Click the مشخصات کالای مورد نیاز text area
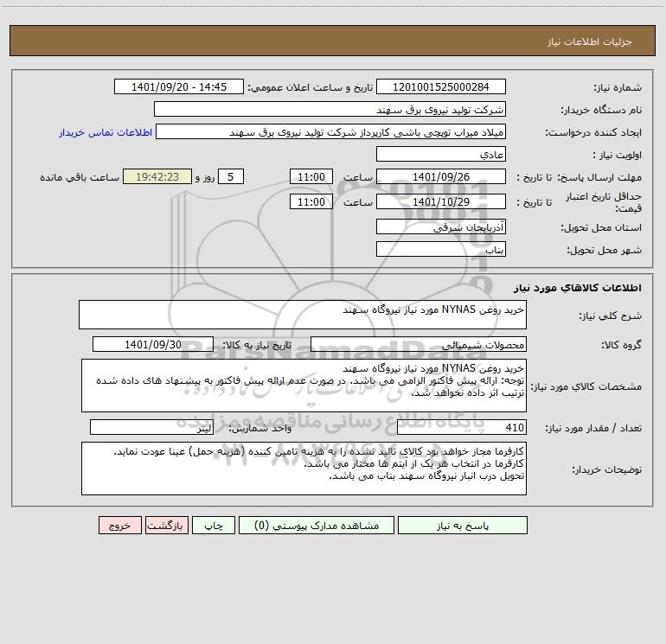The image size is (666, 644). coord(304,386)
